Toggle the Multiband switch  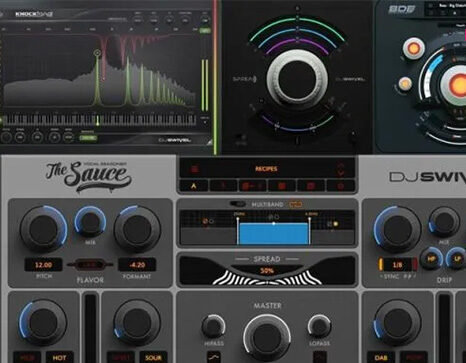coord(238,204)
